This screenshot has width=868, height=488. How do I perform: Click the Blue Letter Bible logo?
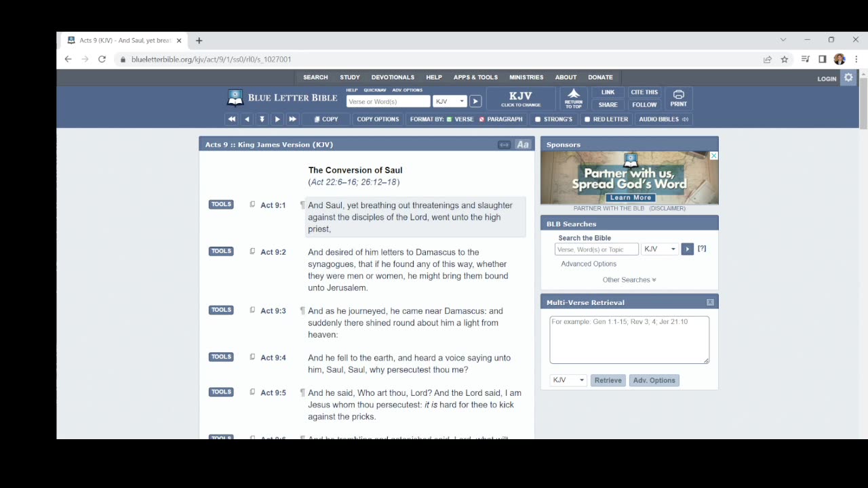(x=282, y=98)
